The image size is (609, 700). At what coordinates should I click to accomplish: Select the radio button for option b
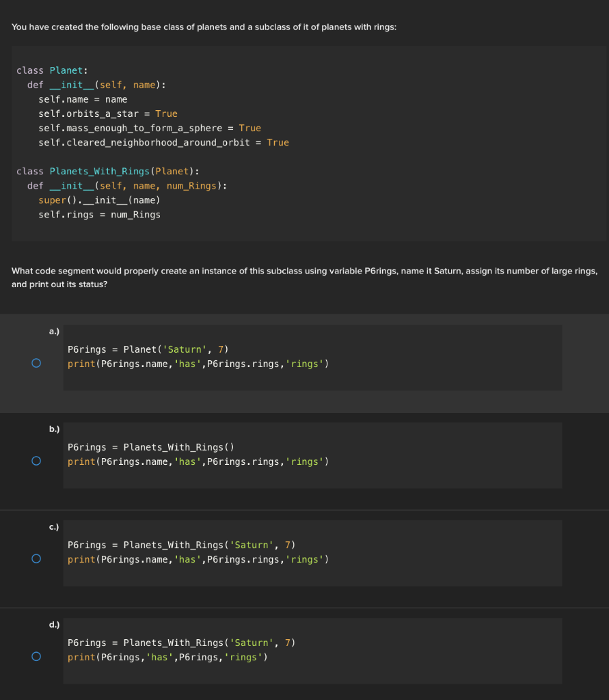pyautogui.click(x=36, y=461)
